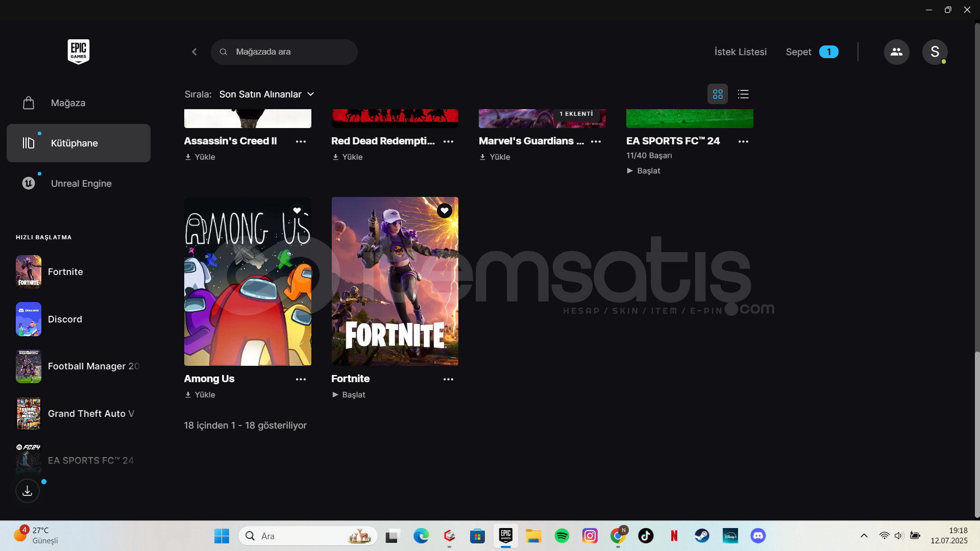Toggle favorite heart on Among Us cover
The image size is (980, 551).
[x=297, y=211]
